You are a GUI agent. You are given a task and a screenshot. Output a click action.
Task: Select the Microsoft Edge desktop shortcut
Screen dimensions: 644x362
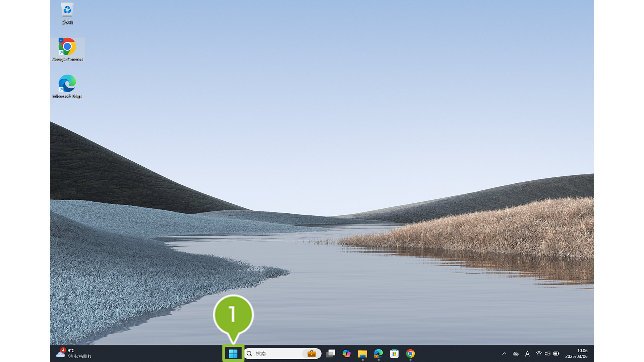(x=67, y=87)
